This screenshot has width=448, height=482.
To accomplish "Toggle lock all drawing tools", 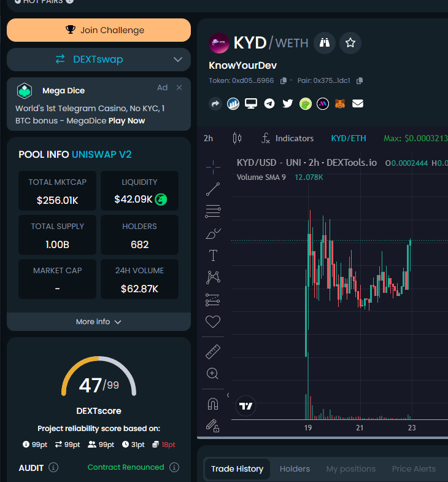I will (x=212, y=426).
